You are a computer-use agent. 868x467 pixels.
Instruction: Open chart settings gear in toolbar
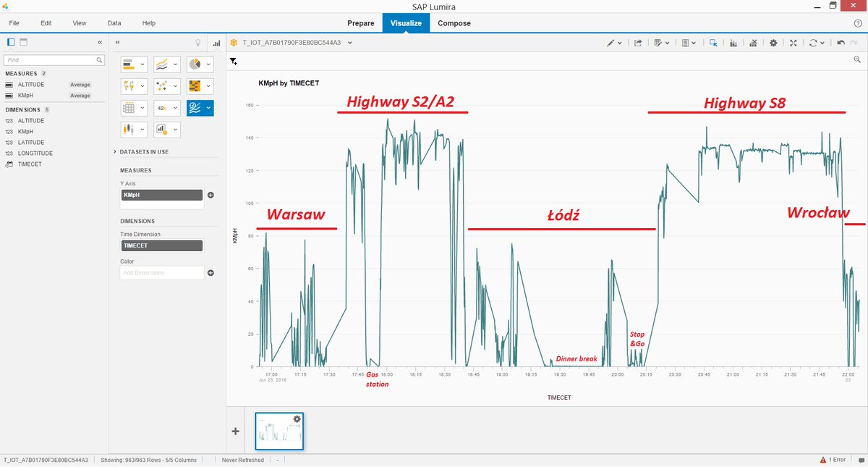click(x=773, y=43)
